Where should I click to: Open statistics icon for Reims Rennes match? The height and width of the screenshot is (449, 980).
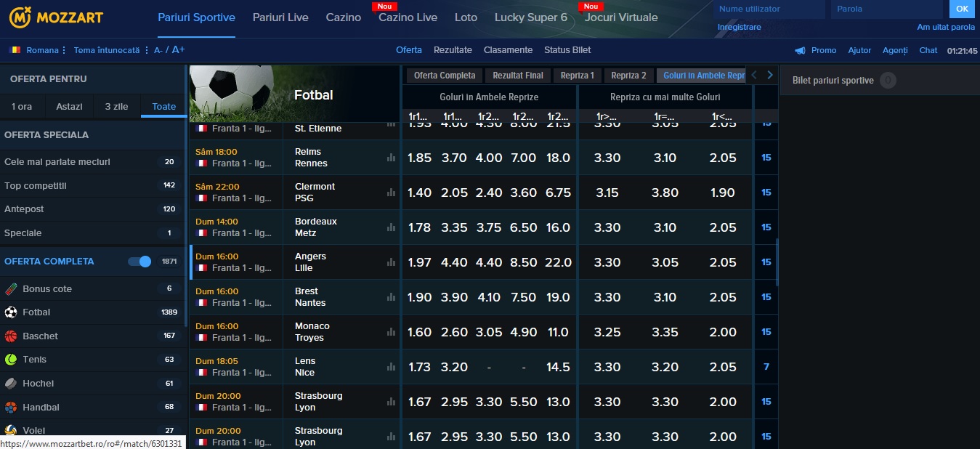coord(392,158)
